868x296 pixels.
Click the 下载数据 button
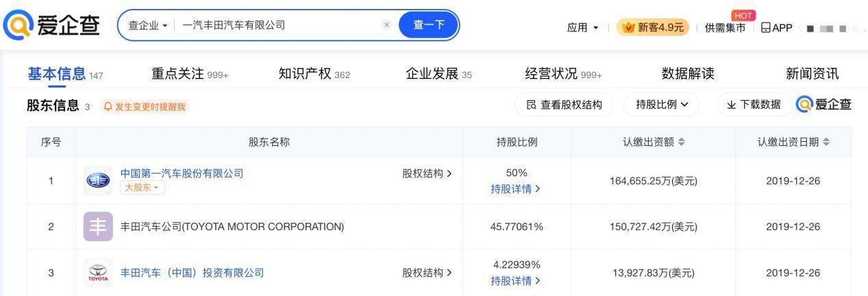click(x=754, y=105)
